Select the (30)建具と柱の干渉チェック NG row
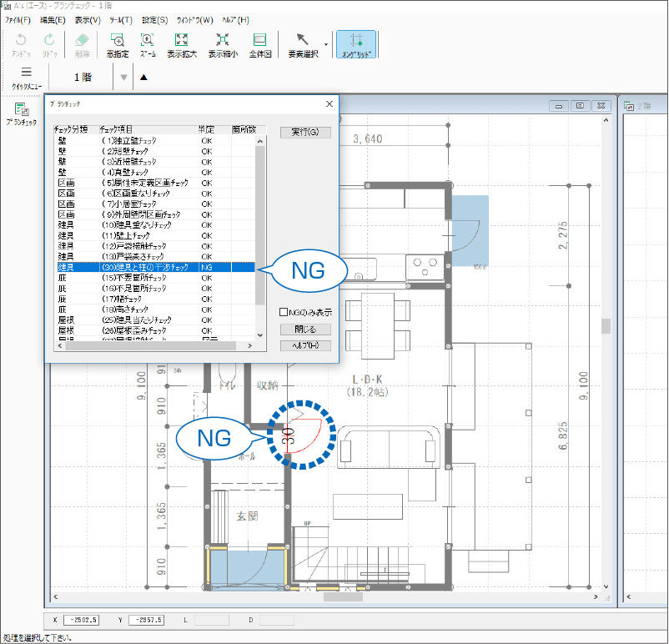 pos(155,267)
